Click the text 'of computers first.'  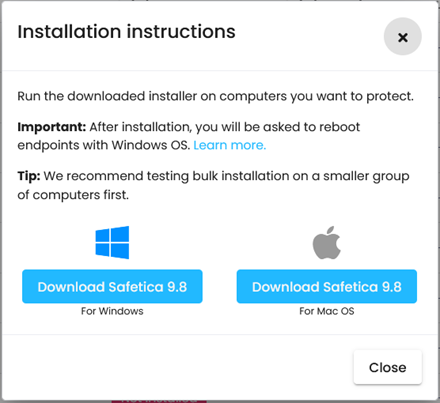pyautogui.click(x=73, y=195)
